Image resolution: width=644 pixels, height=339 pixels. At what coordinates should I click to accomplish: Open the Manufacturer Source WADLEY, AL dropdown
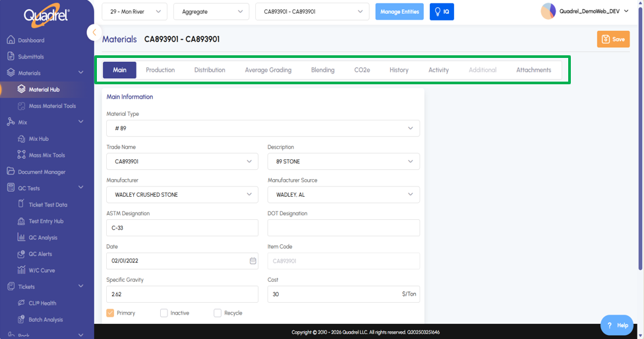[x=343, y=195]
